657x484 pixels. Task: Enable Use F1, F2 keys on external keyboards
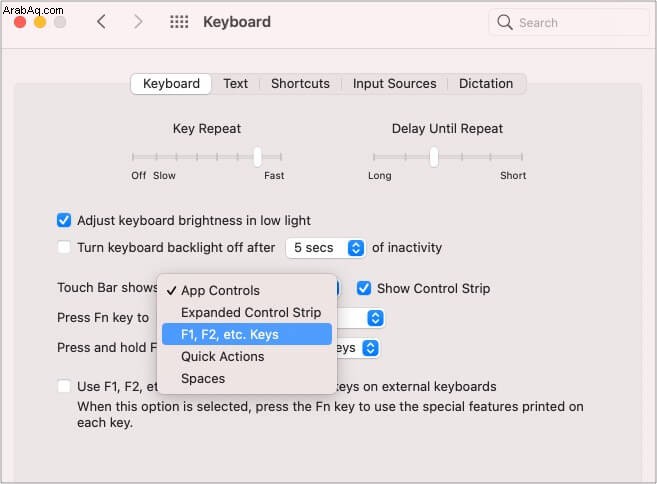click(64, 386)
